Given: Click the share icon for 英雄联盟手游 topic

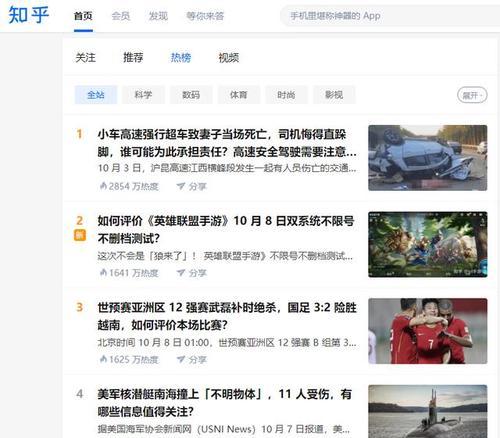Looking at the screenshot, I should click(181, 273).
